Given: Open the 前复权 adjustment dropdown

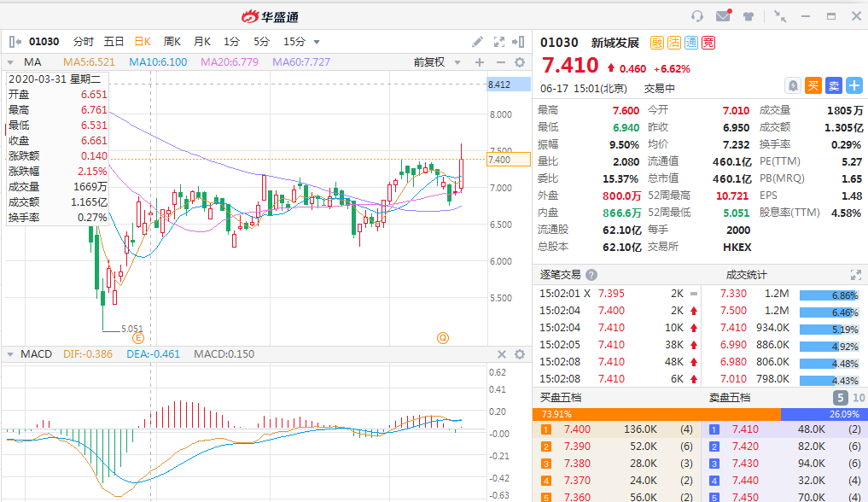Looking at the screenshot, I should pyautogui.click(x=437, y=62).
